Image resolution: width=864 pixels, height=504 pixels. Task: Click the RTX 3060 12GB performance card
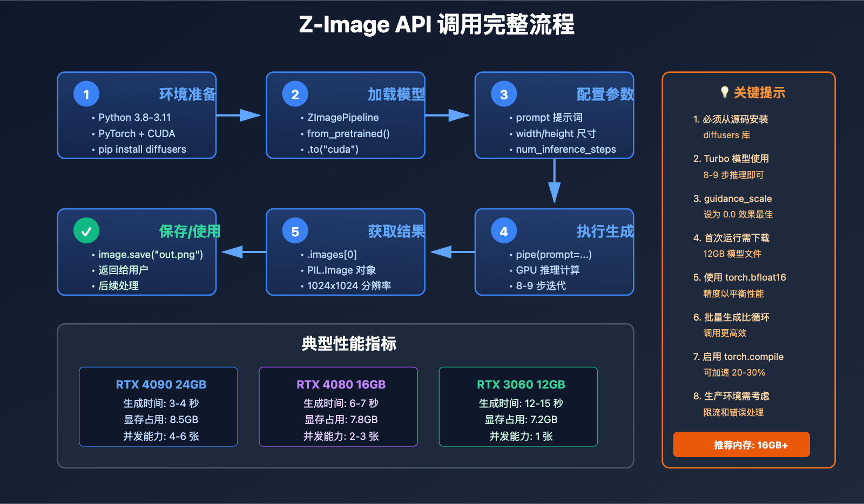coord(518,407)
